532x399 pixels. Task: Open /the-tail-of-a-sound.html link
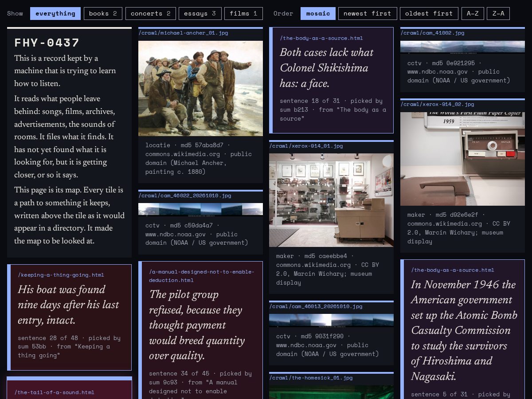click(54, 392)
